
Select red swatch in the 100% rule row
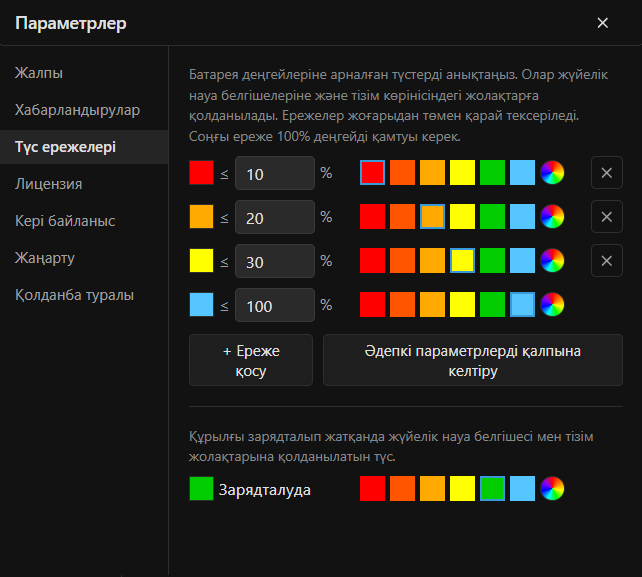coord(372,305)
